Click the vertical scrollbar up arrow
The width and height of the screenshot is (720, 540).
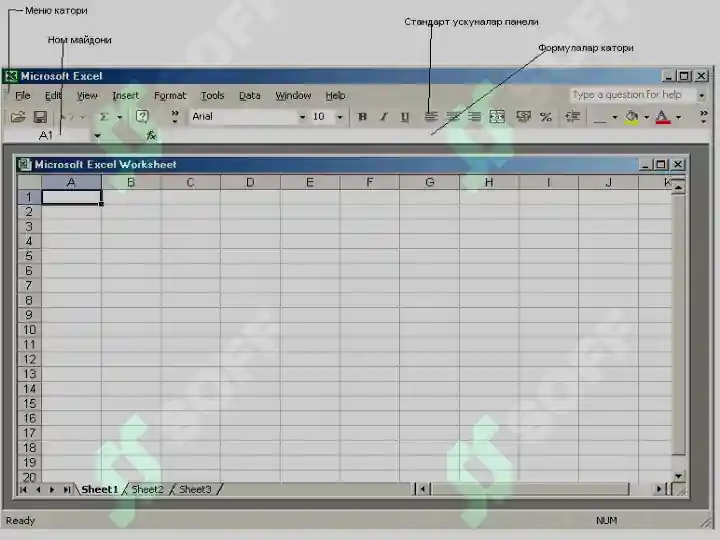(678, 187)
